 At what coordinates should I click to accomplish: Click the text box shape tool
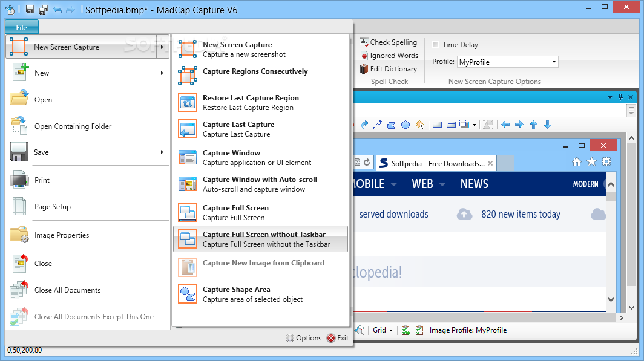click(x=451, y=125)
